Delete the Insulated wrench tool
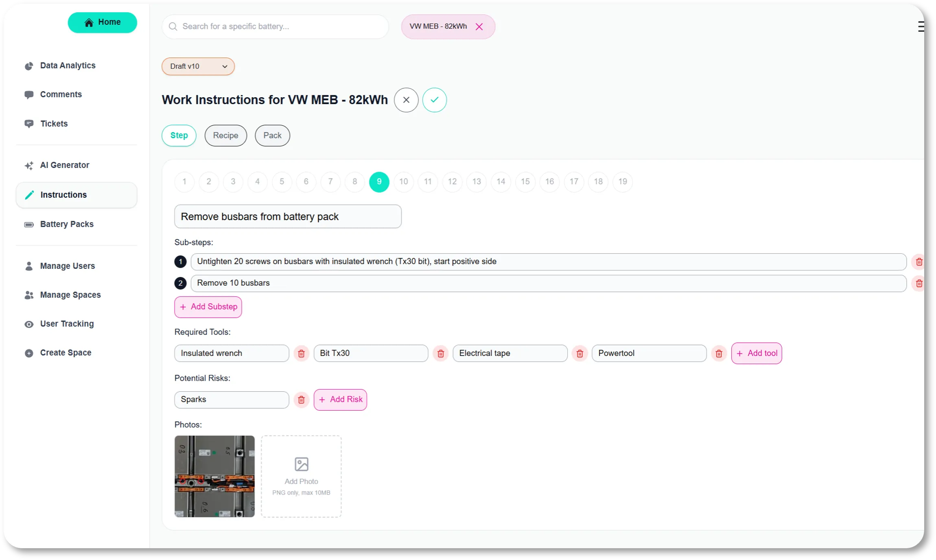 [301, 354]
